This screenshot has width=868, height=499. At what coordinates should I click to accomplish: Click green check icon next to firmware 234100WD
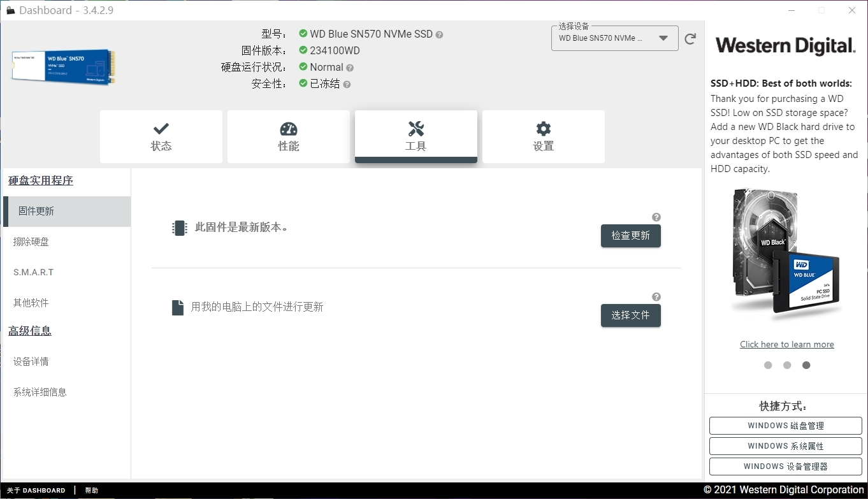coord(303,50)
